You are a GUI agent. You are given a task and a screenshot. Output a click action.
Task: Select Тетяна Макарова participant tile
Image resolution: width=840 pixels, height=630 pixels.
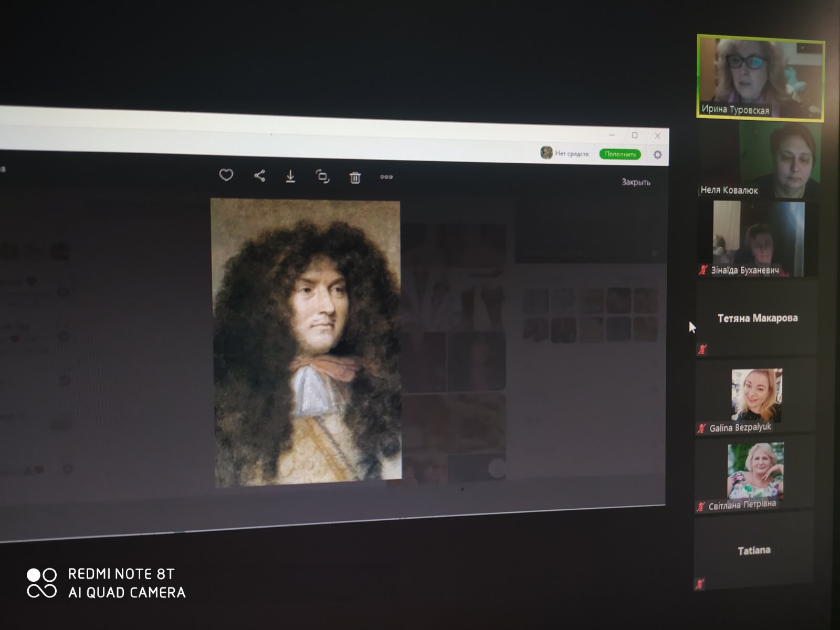point(756,318)
